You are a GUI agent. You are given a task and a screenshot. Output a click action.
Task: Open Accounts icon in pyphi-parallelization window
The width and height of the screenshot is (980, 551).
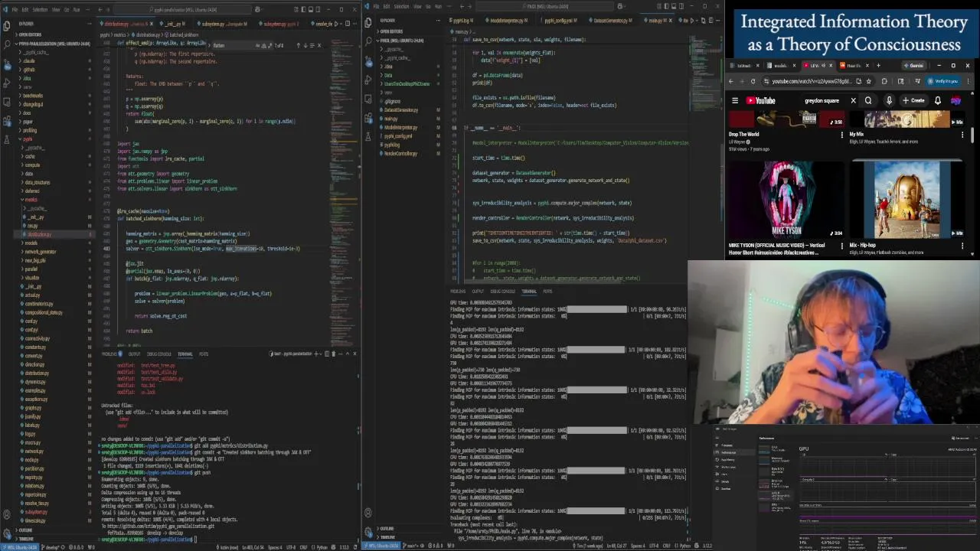7,514
